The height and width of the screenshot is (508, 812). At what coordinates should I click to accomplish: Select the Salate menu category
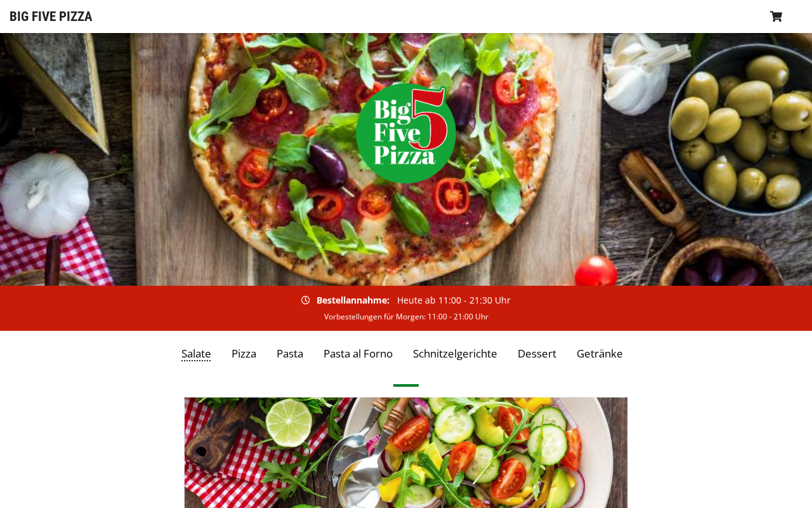tap(196, 354)
